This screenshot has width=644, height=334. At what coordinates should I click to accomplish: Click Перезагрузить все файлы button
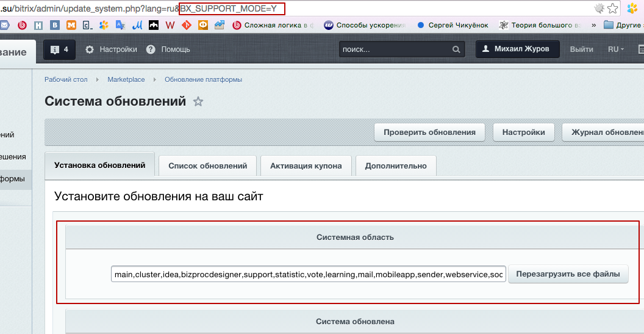coord(568,274)
